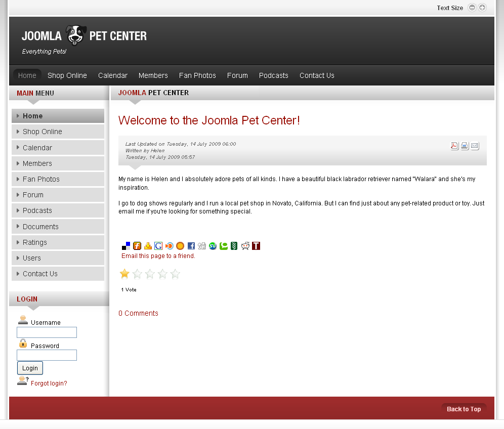Click Email this page to a friend
Screen dimensions: 504x429
point(158,256)
